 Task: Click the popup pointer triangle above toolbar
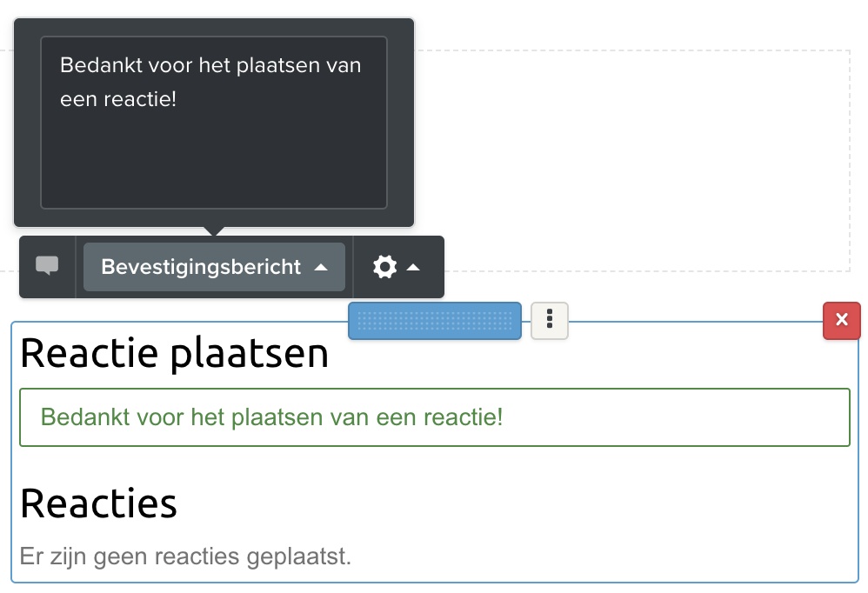tap(214, 231)
